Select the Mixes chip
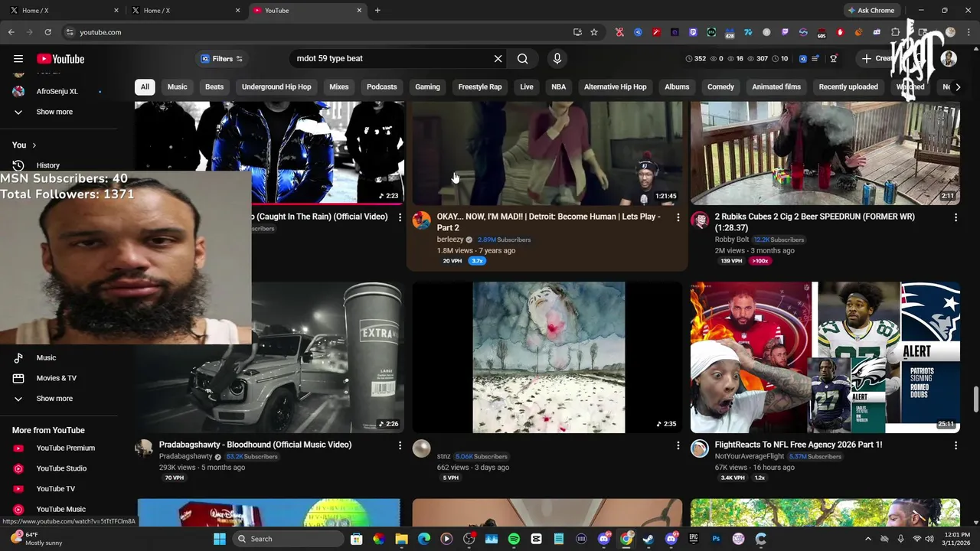Screen dimensions: 980x551 339,86
